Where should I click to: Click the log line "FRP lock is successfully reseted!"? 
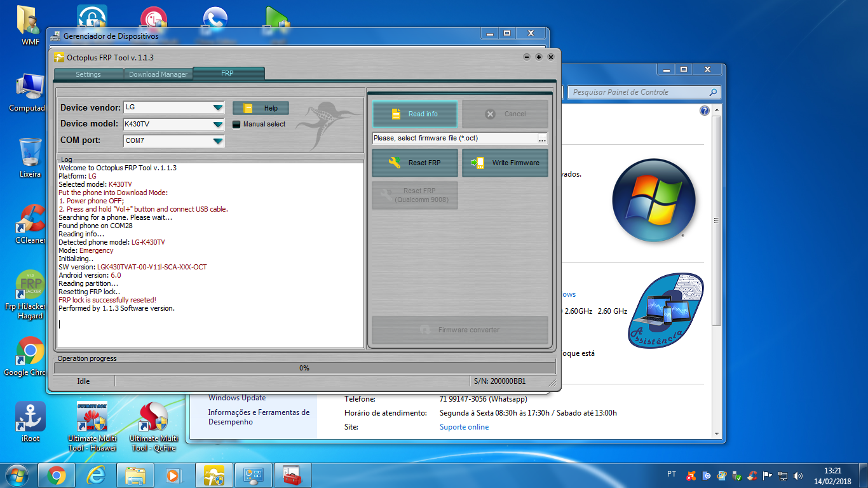[x=107, y=300]
